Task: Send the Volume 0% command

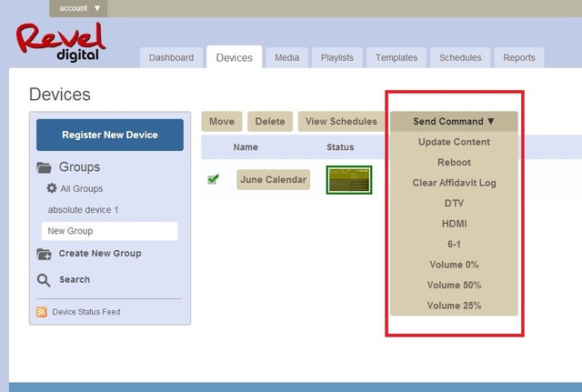Action: coord(454,265)
